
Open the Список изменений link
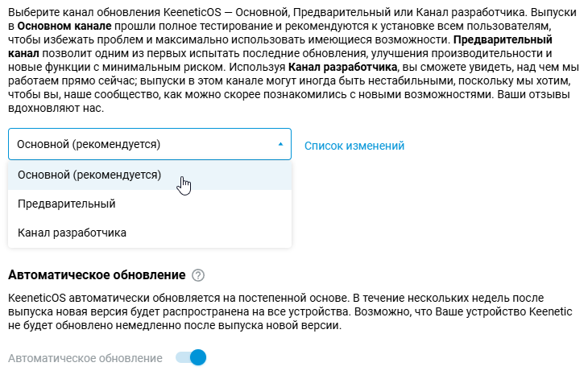[354, 146]
